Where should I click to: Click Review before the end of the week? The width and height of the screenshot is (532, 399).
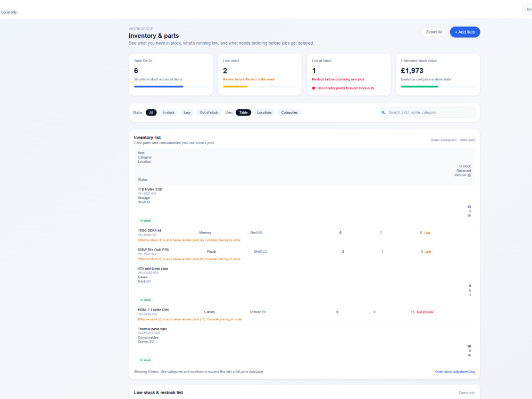point(248,79)
